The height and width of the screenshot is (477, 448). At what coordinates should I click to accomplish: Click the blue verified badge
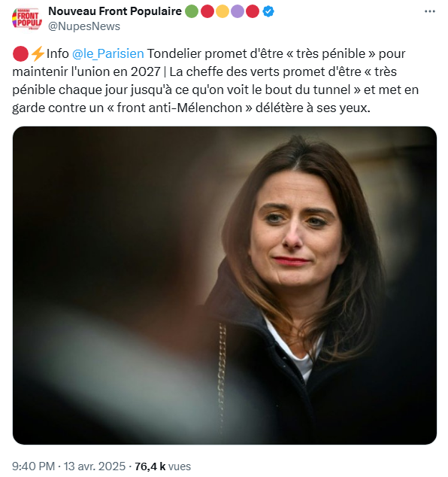268,11
